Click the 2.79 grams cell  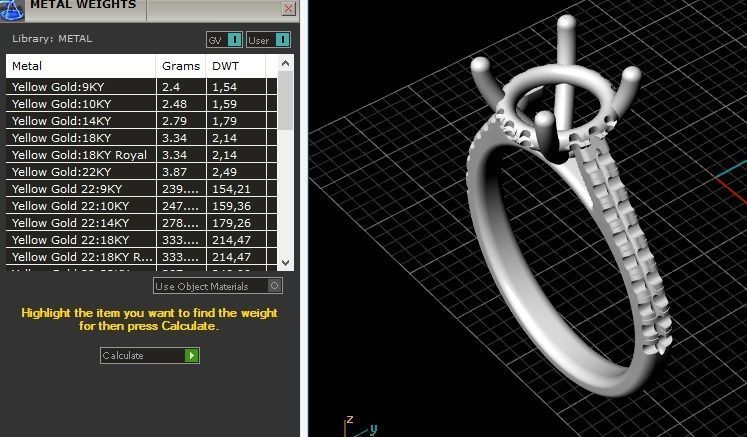point(181,121)
